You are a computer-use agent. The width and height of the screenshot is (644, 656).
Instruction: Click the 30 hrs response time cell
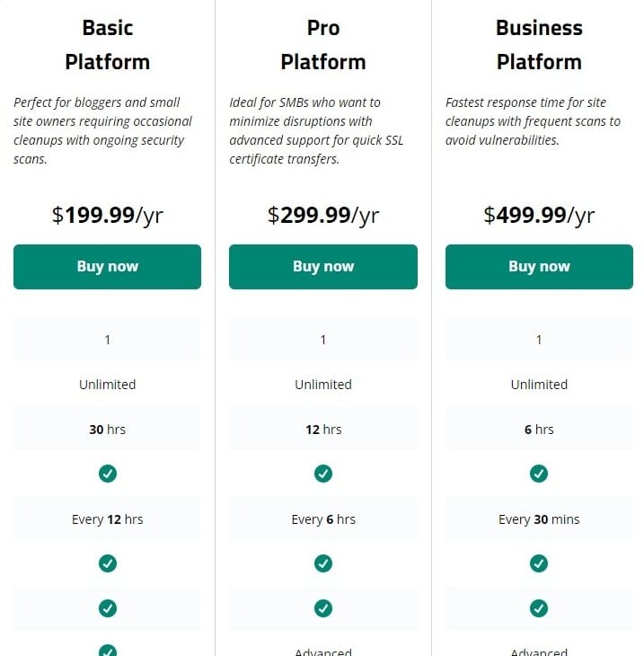pos(107,430)
